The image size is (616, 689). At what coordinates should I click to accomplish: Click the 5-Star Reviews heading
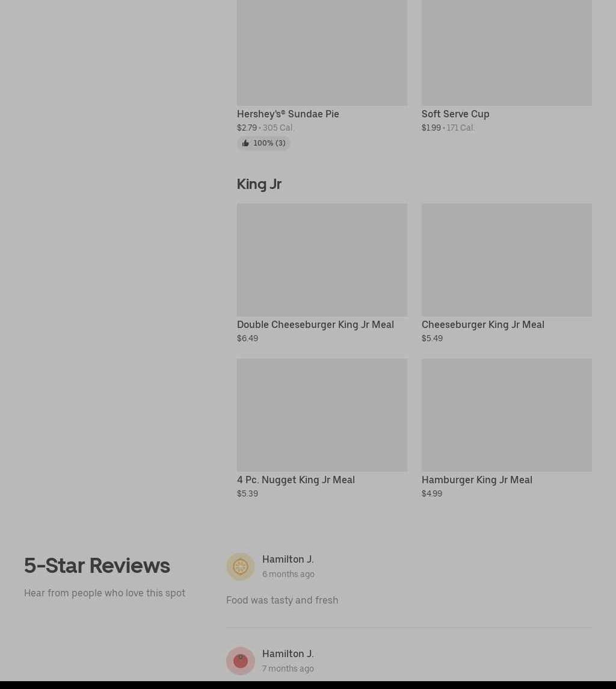point(97,566)
